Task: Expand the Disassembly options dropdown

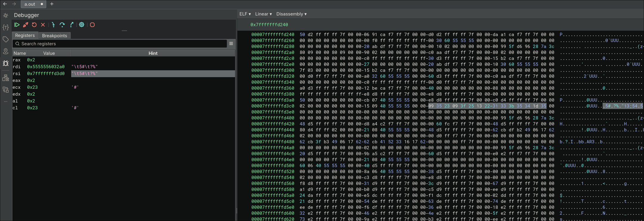Action: [x=291, y=14]
